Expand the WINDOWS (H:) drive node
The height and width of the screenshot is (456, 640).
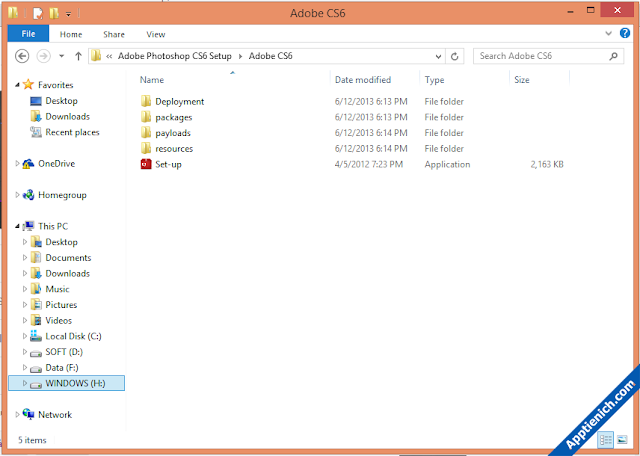click(24, 383)
